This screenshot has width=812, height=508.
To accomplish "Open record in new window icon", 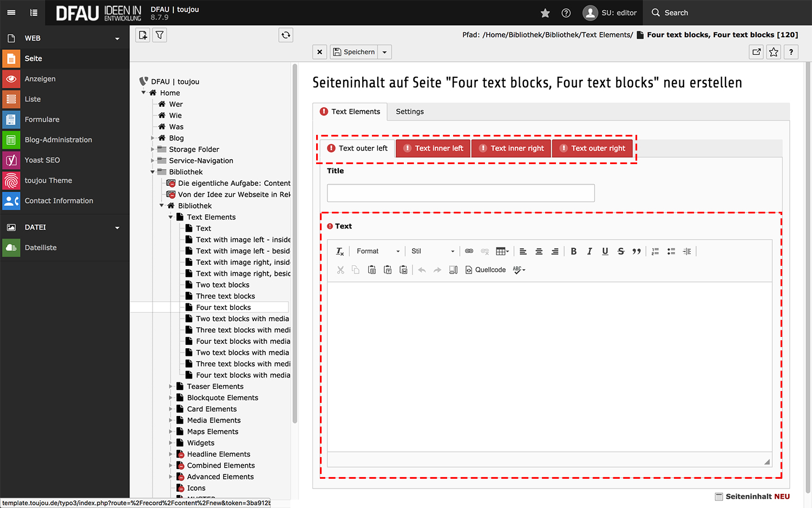I will [756, 52].
